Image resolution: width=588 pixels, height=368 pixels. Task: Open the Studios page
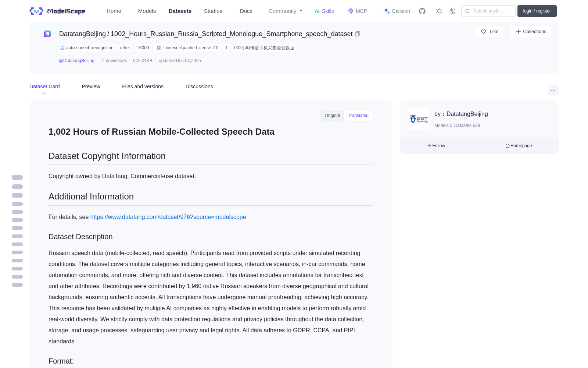coord(213,11)
